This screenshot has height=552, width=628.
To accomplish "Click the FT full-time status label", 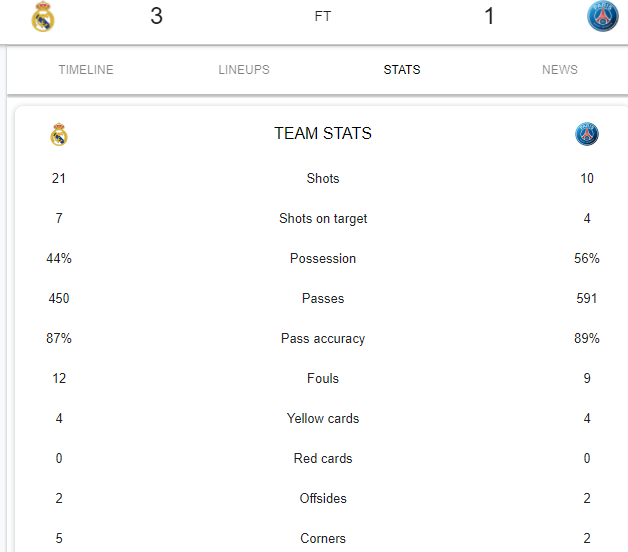I will (323, 16).
